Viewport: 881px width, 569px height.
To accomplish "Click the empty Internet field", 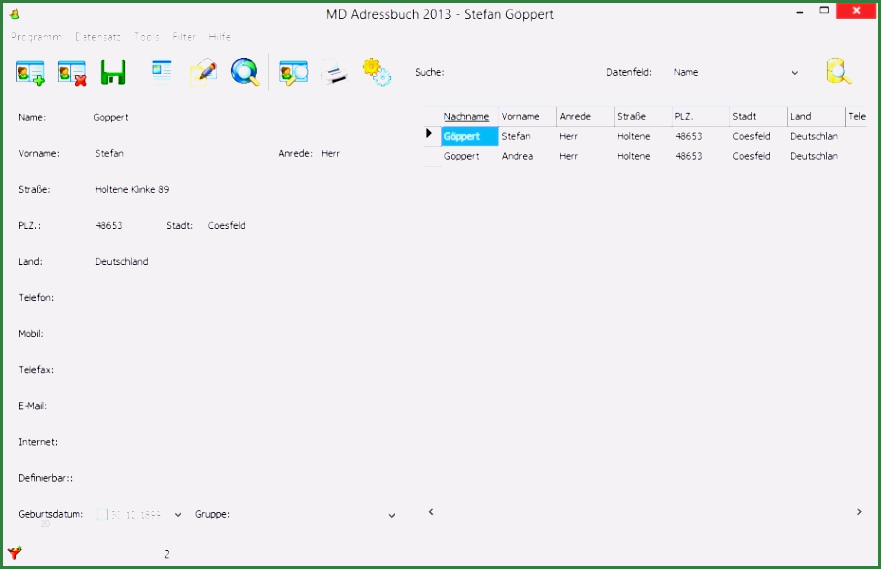I will click(242, 441).
